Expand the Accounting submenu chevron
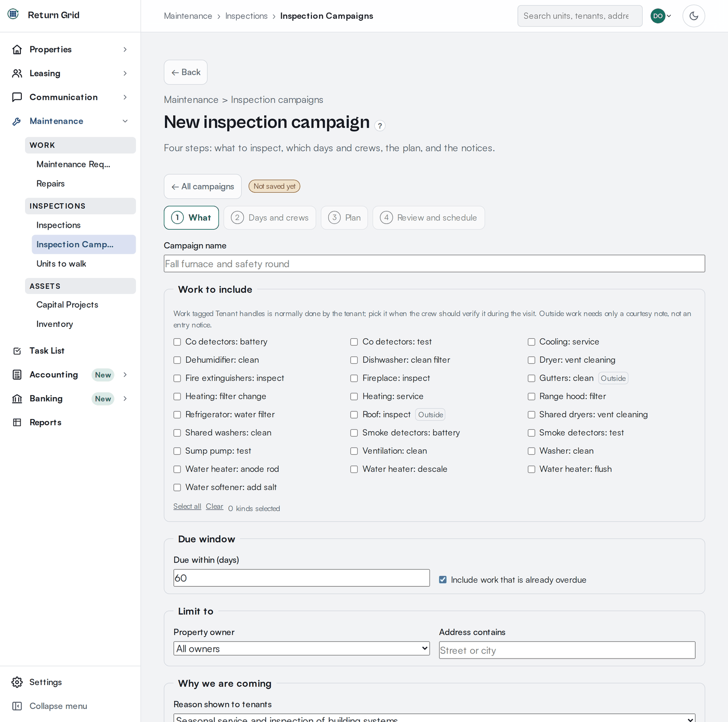The width and height of the screenshot is (728, 722). pos(125,375)
